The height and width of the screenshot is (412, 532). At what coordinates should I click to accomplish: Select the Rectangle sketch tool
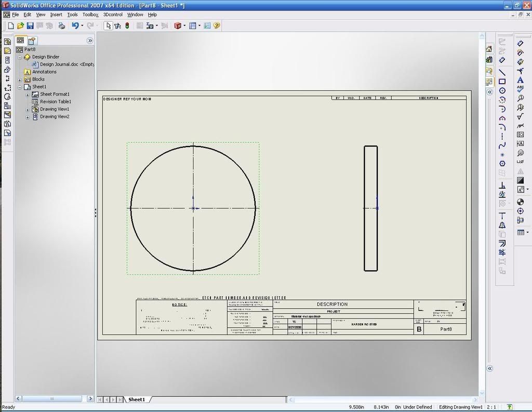coord(502,82)
